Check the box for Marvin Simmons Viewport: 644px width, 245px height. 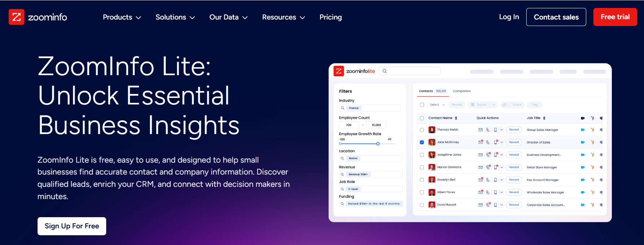click(422, 167)
